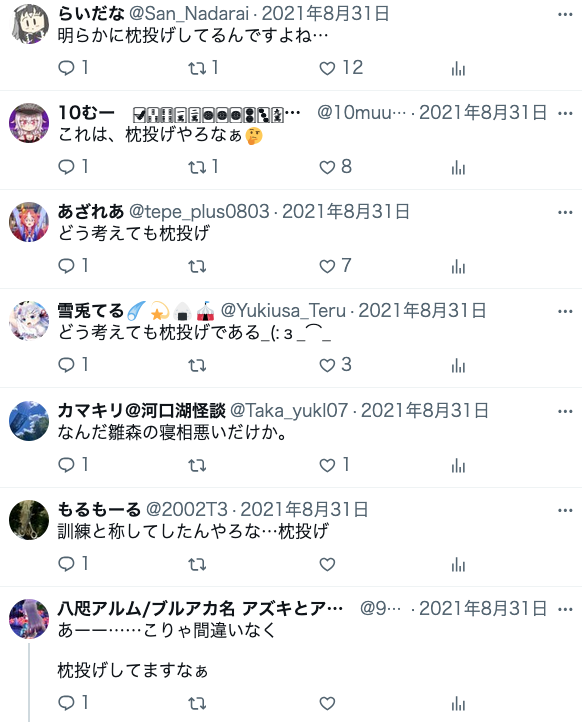The height and width of the screenshot is (722, 582).
Task: View analytics of the 10むー tweet
Action: [x=458, y=167]
